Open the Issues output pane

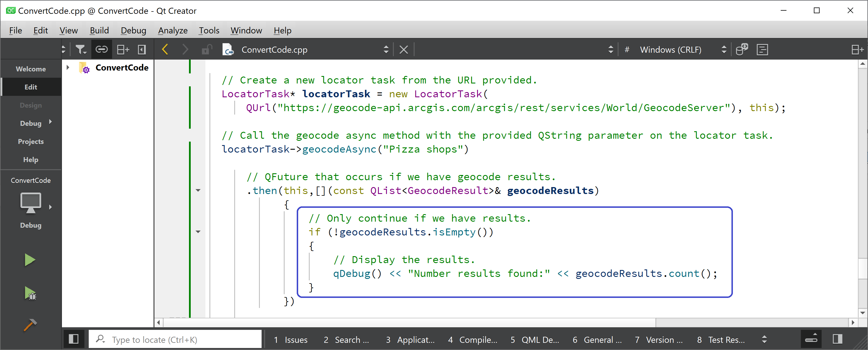pos(290,340)
